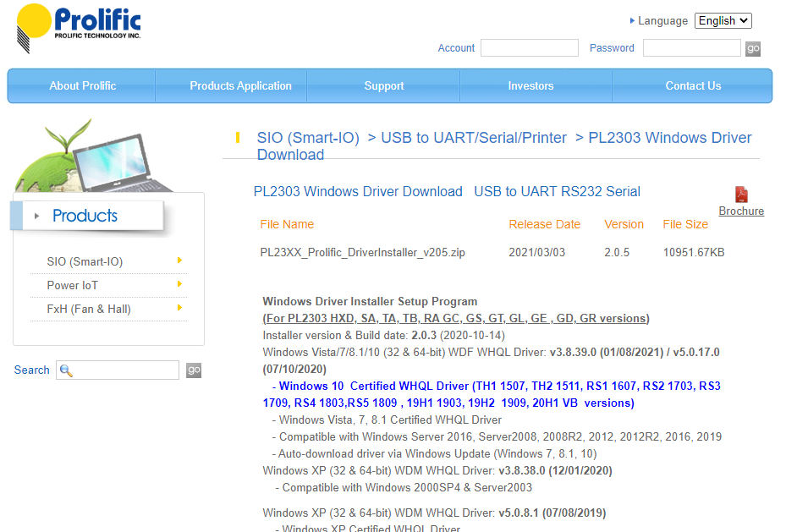
Task: Click the version value 2.0.5
Action: (x=617, y=253)
